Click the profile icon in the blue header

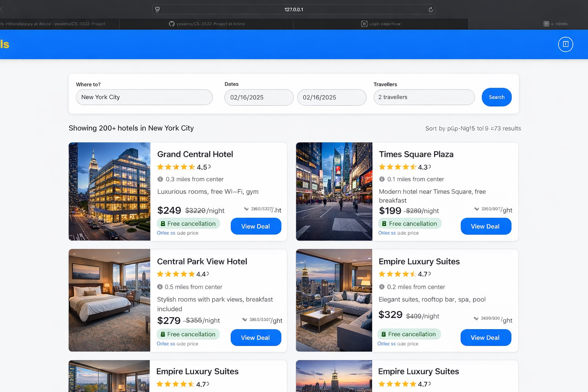click(x=565, y=44)
